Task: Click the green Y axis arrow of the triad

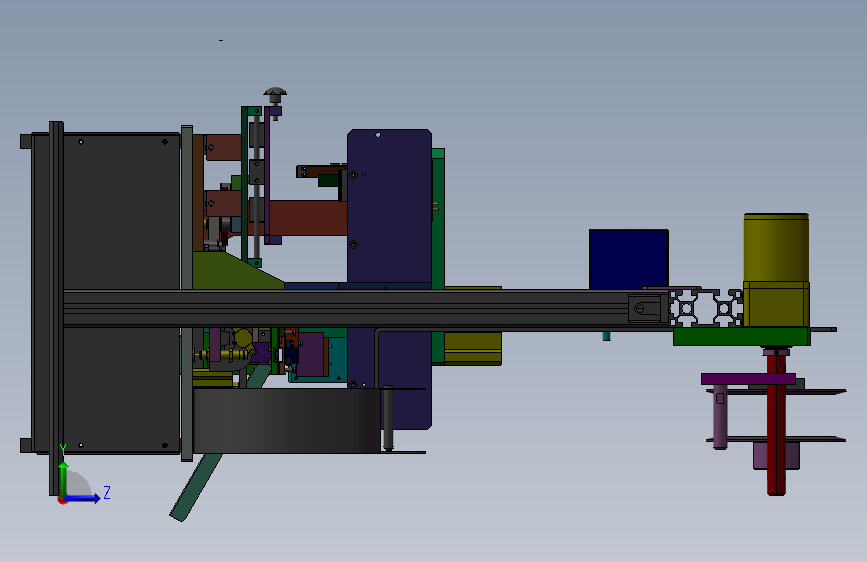Action: 64,479
